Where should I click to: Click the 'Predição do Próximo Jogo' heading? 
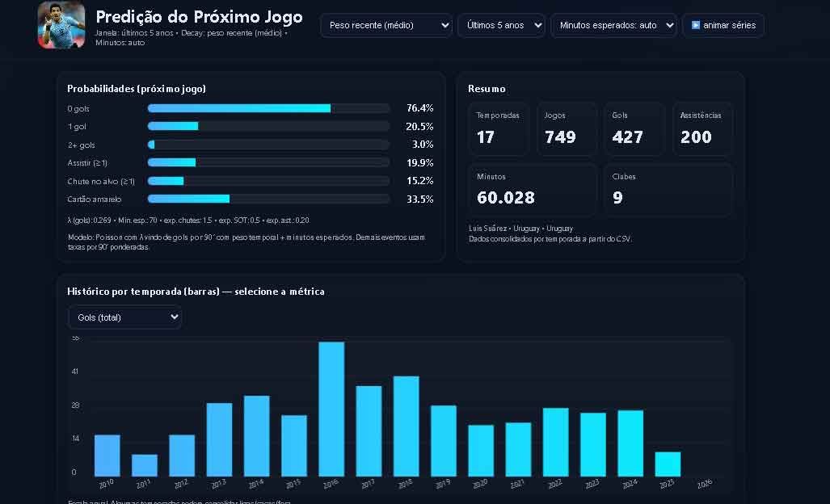point(199,17)
